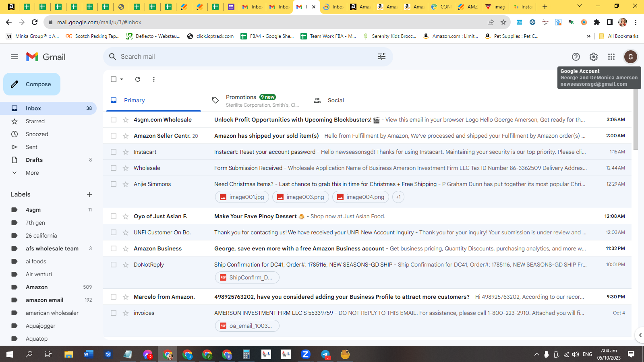Image resolution: width=644 pixels, height=362 pixels.
Task: Star the Amazon Seller Central email
Action: tap(126, 136)
